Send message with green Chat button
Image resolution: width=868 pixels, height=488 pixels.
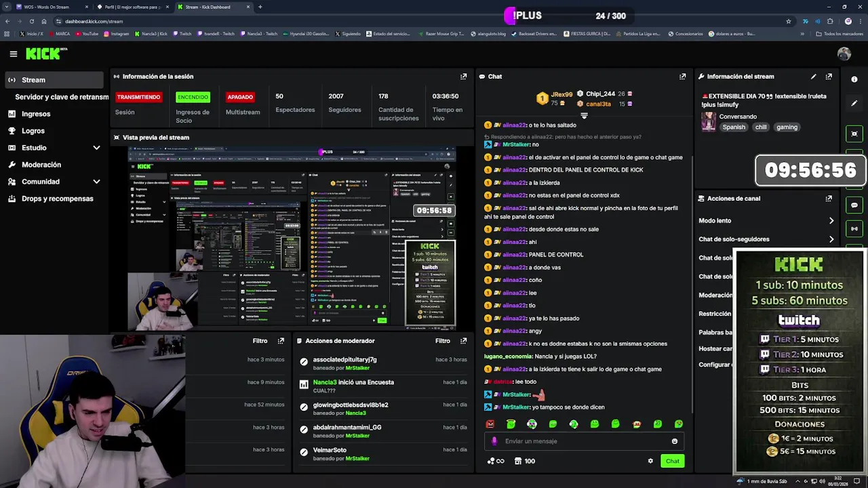click(672, 461)
